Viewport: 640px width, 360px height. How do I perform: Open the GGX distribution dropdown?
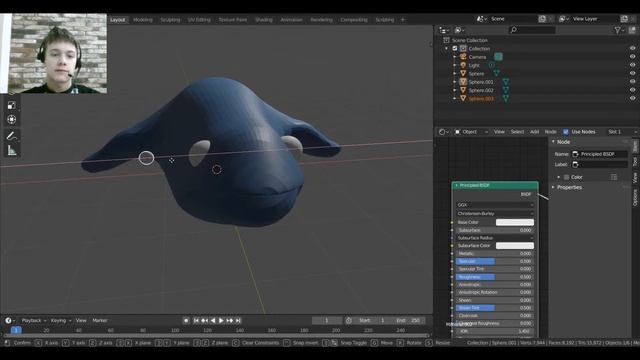495,205
